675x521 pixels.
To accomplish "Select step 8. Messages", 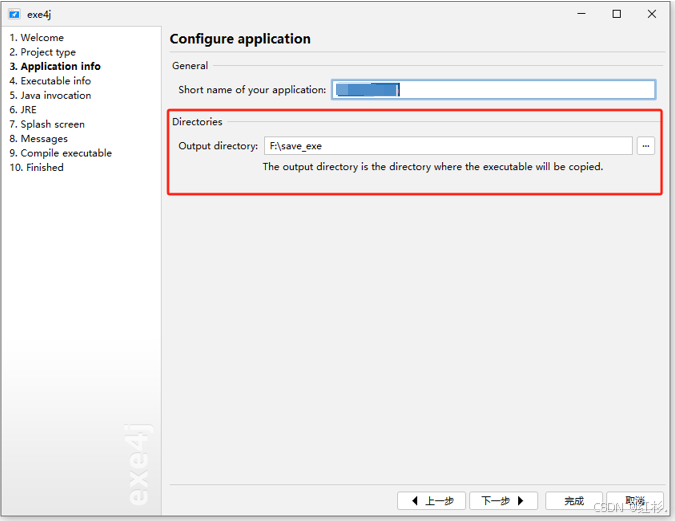I will [39, 139].
